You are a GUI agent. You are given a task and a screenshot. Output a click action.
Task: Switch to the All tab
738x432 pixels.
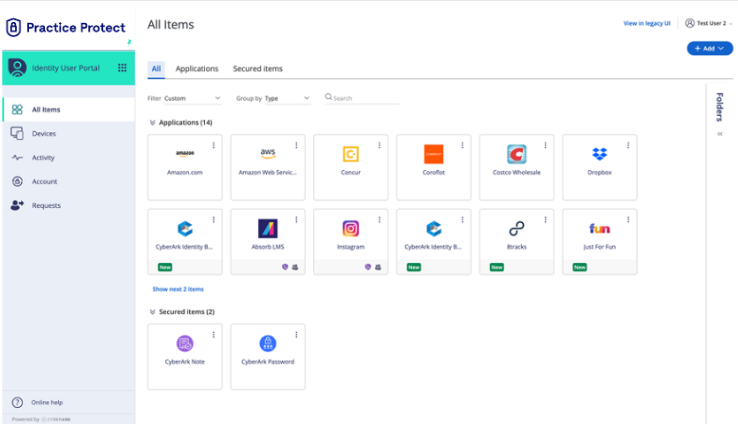(x=156, y=69)
